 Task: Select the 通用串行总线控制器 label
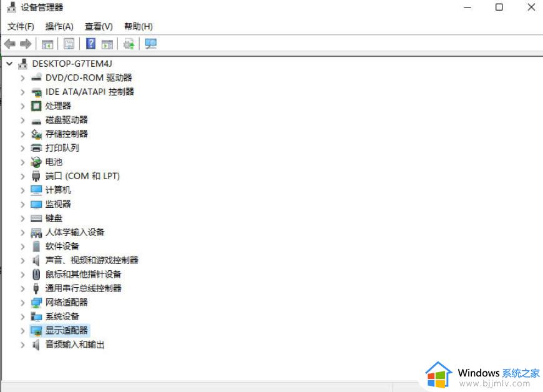(83, 288)
